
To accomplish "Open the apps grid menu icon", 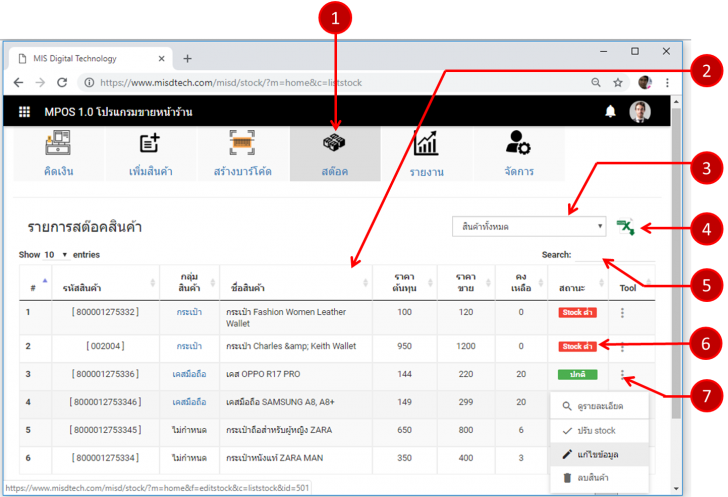I will [x=24, y=111].
